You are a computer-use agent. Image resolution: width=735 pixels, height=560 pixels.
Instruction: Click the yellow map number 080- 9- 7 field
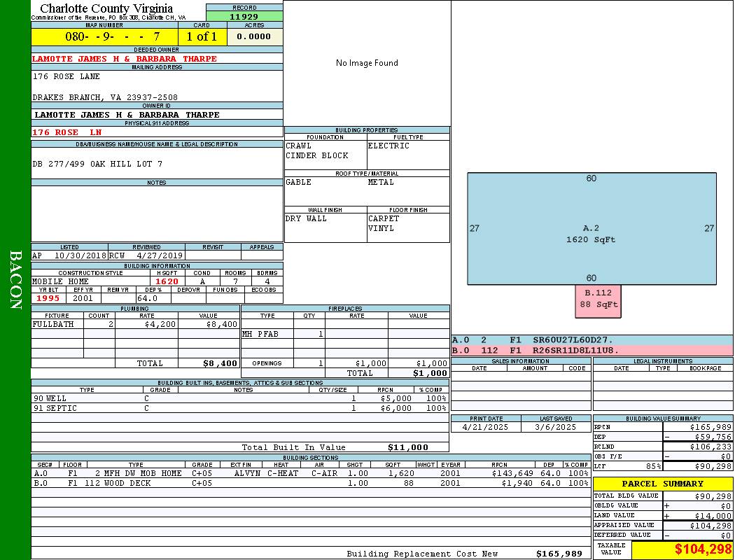click(104, 36)
